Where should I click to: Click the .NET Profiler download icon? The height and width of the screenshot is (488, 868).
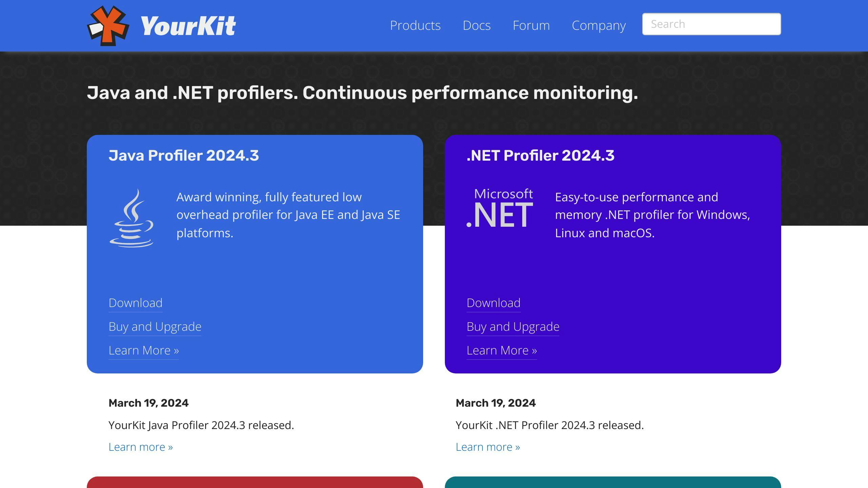coord(493,302)
